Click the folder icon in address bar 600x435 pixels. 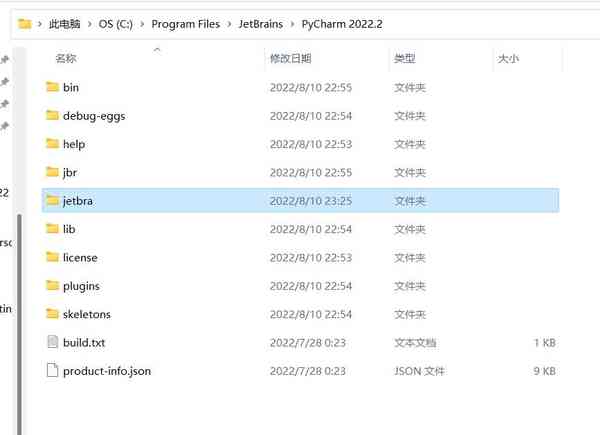click(x=25, y=24)
